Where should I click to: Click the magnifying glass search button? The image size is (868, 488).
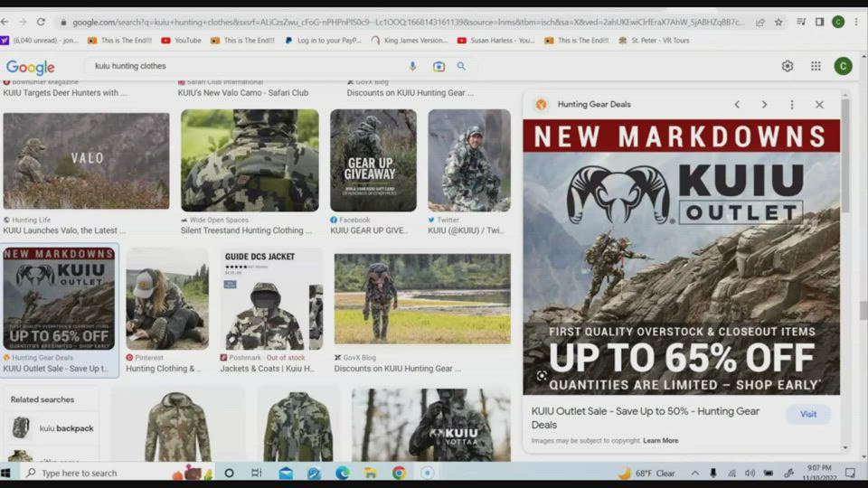pyautogui.click(x=461, y=66)
